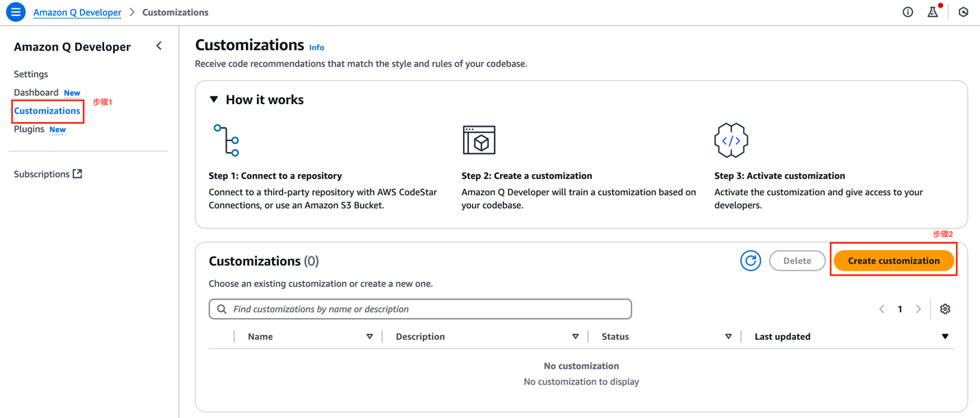This screenshot has width=980, height=418.
Task: Click the Info link beside Customizations
Action: tap(316, 48)
